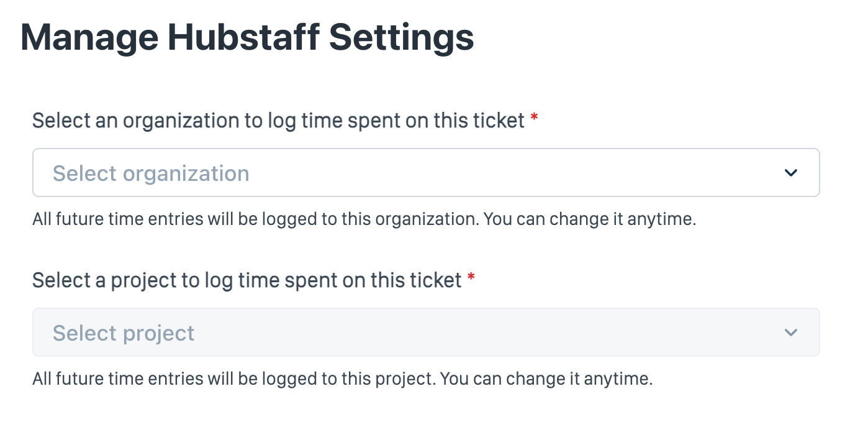Click the 'Select project' placeholder text
Image resolution: width=868 pixels, height=445 pixels.
[124, 333]
